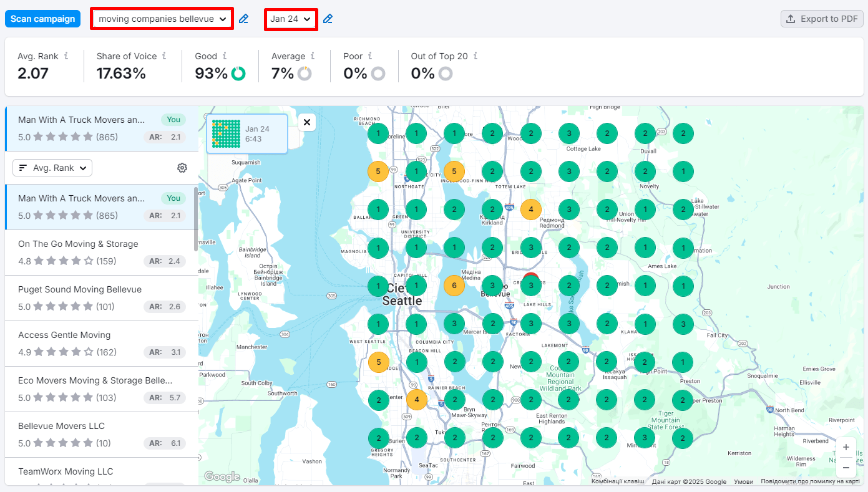
Task: Click the Average 7% donut chart
Action: [305, 74]
